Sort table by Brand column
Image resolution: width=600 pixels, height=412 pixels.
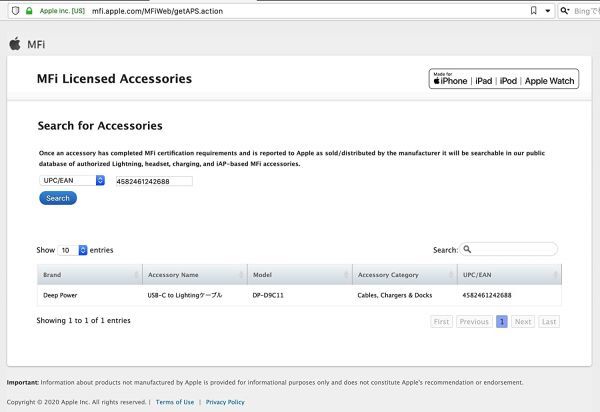click(x=90, y=274)
